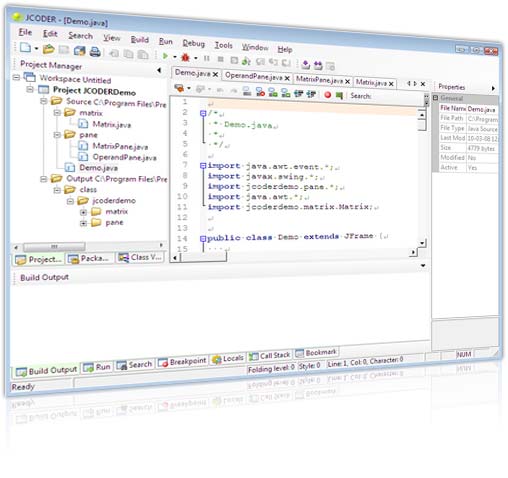The width and height of the screenshot is (508, 478).
Task: Click the Toggle Bookmark icon in editor toolbar
Action: [247, 91]
